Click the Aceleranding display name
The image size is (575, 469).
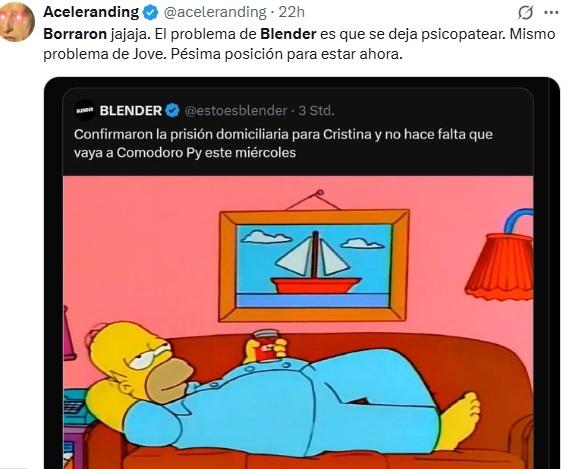tap(91, 12)
